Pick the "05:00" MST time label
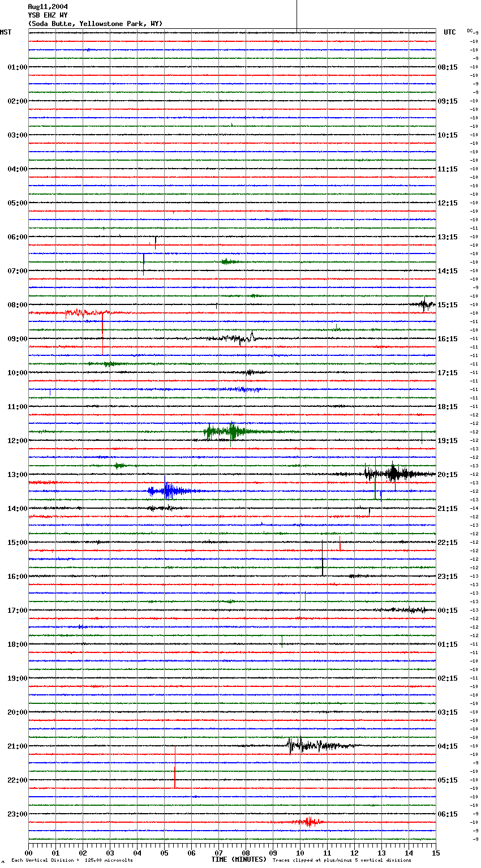The image size is (481, 868). (x=18, y=203)
